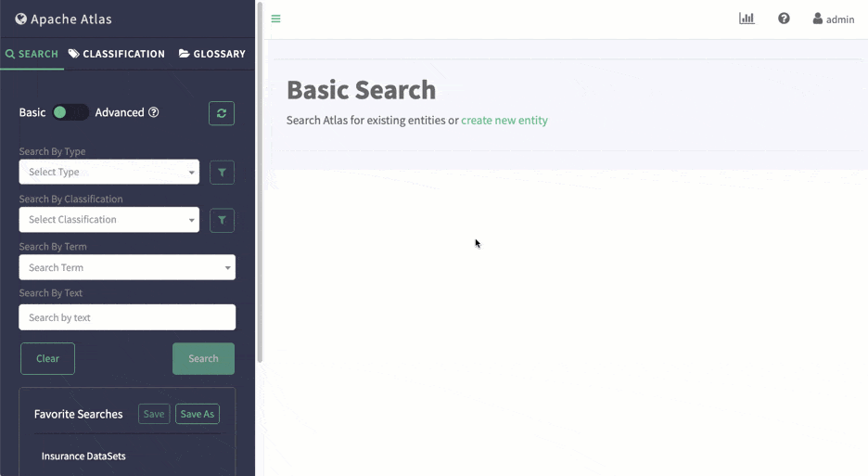Click the Apache Atlas globe logo icon
This screenshot has width=868, height=476.
click(x=20, y=19)
